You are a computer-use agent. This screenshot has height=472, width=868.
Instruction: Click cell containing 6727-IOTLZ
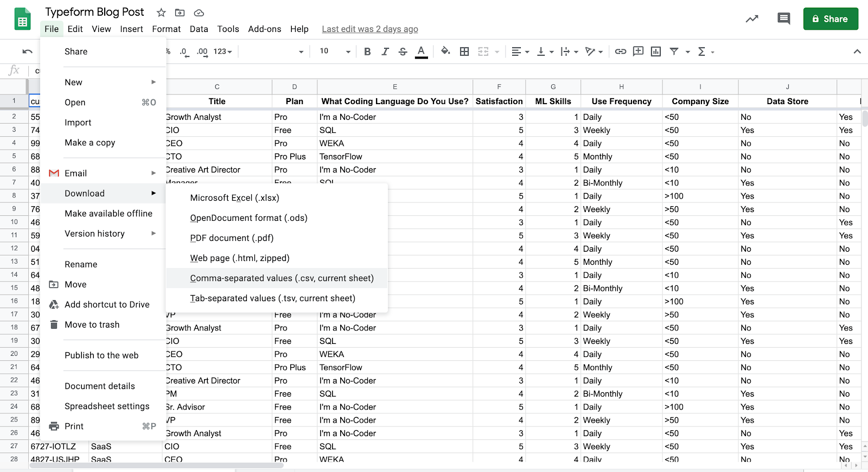(59, 447)
